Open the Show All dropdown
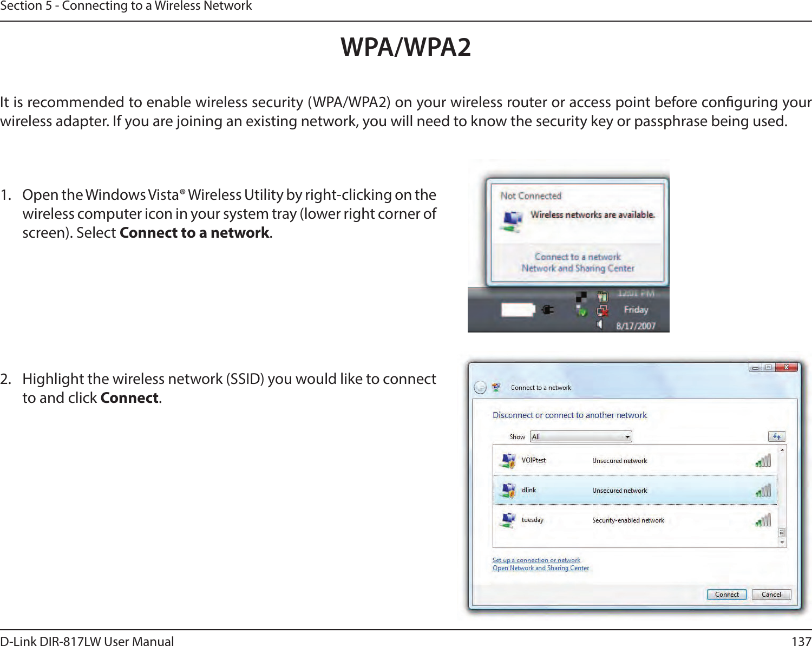The image size is (812, 646). pos(581,436)
